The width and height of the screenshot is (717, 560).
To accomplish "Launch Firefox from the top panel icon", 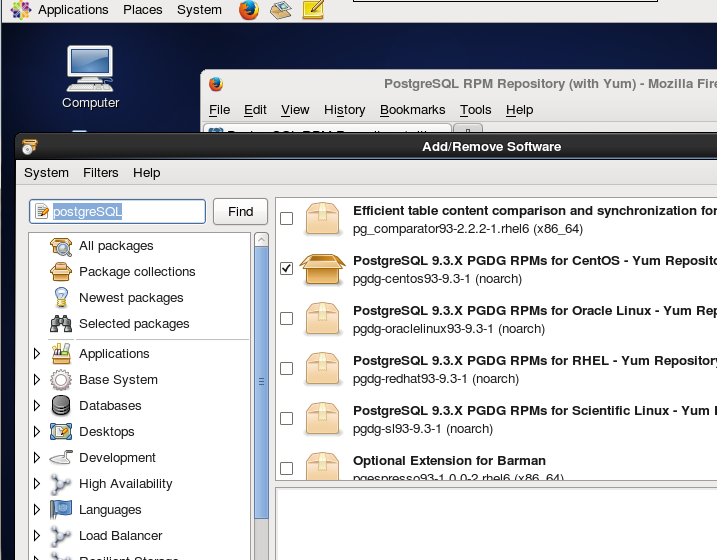I will (x=249, y=10).
